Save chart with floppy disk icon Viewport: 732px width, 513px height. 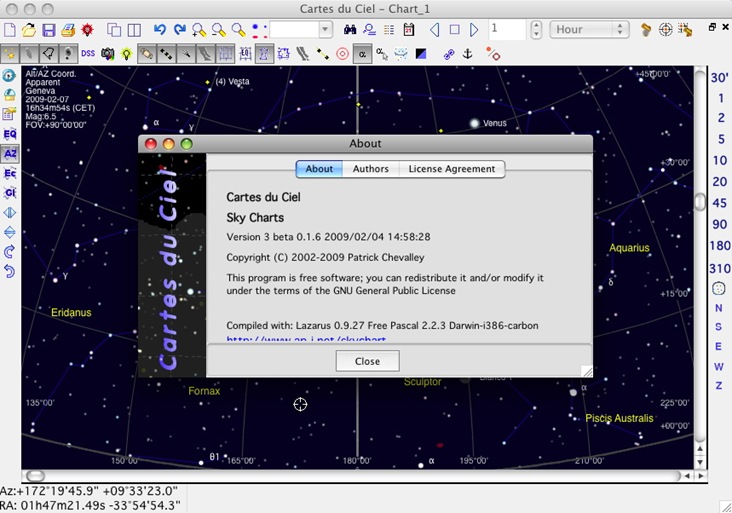49,30
